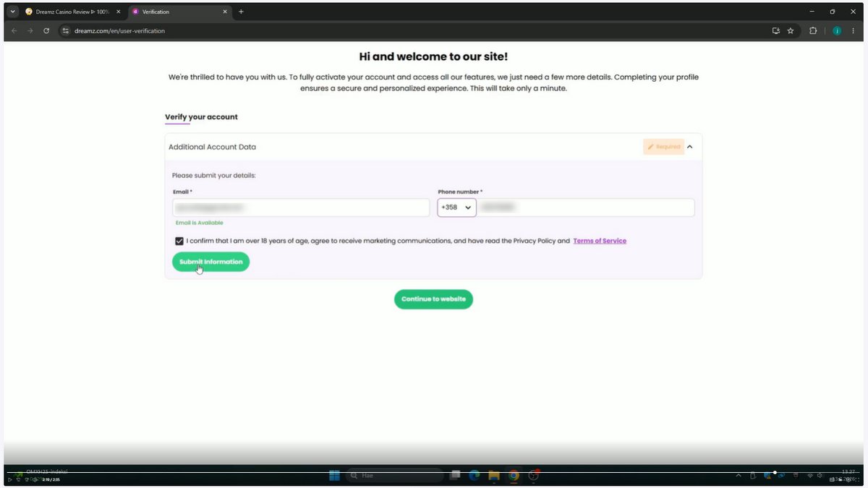Click the Submit Information button
The height and width of the screenshot is (488, 868).
coord(210,262)
